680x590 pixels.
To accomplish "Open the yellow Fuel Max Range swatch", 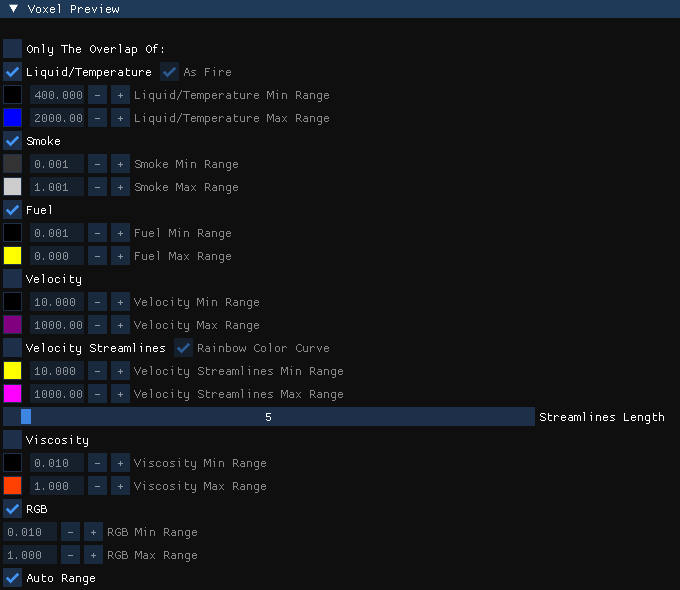I will point(13,256).
